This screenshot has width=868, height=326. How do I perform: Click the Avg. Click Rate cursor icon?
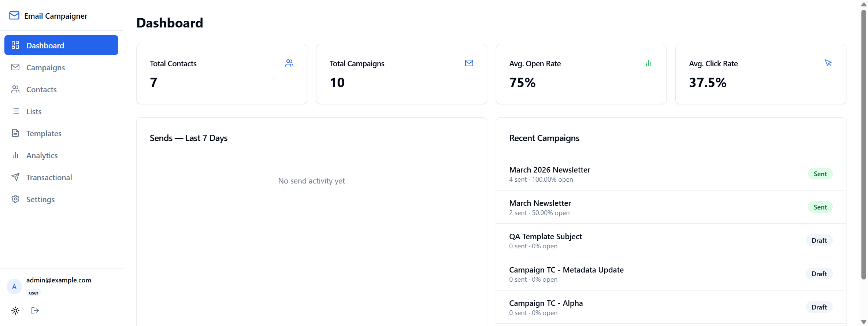coord(828,63)
